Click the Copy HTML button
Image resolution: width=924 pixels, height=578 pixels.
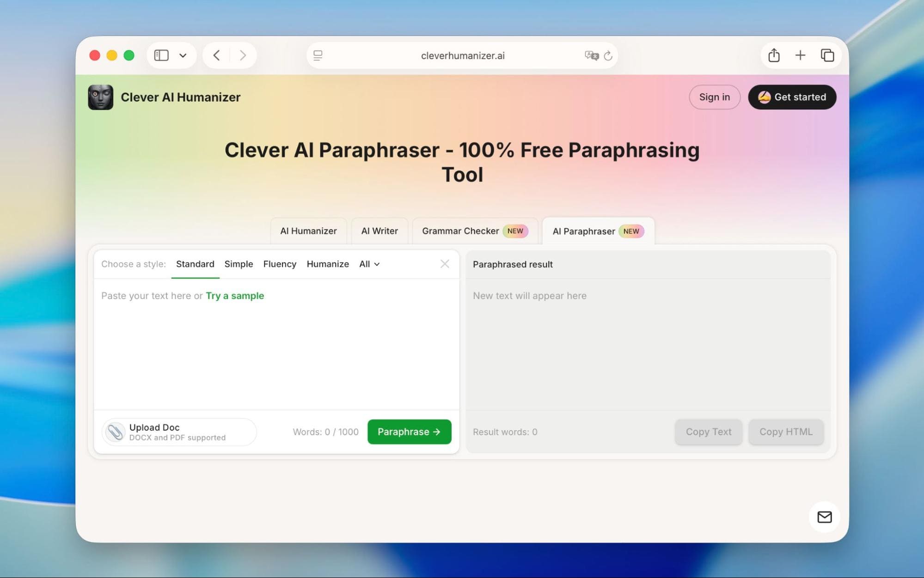tap(786, 432)
